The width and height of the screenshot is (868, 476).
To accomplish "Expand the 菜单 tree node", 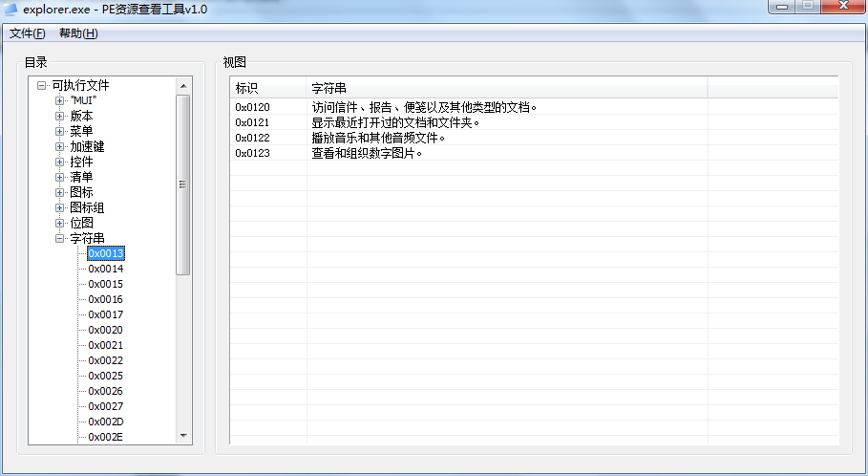I will point(60,131).
